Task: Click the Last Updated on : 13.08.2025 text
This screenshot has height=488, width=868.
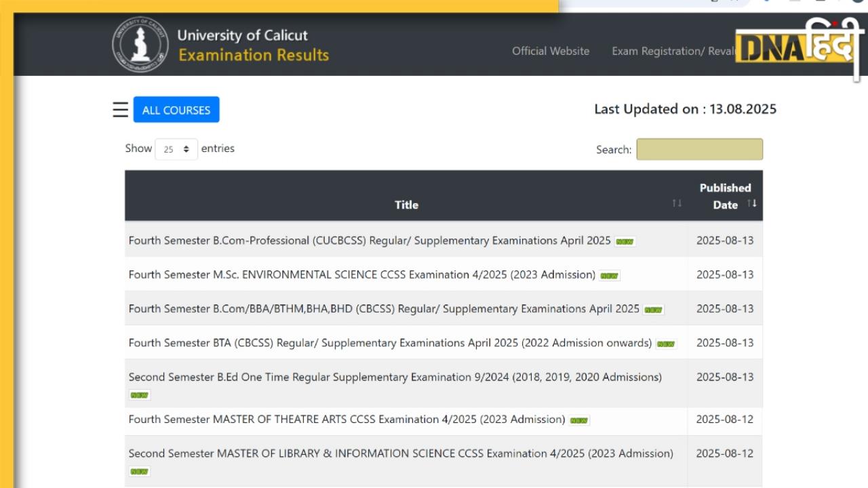Action: [x=685, y=109]
